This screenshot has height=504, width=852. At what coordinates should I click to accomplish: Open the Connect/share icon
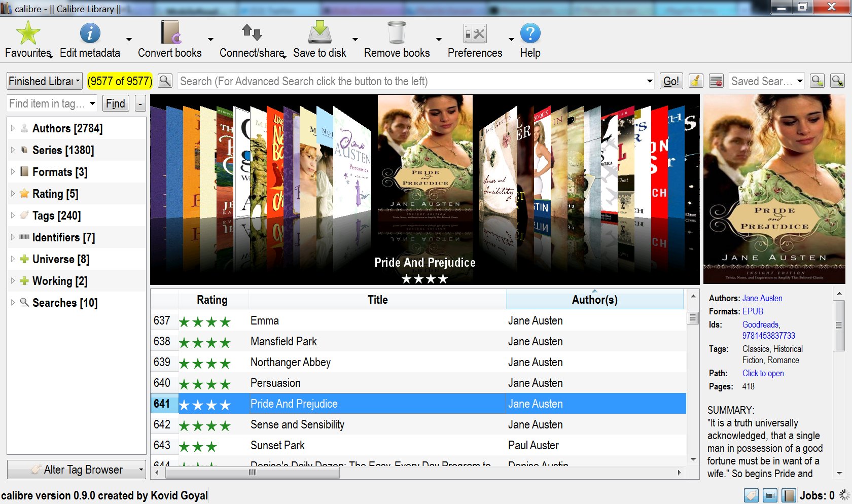point(252,33)
